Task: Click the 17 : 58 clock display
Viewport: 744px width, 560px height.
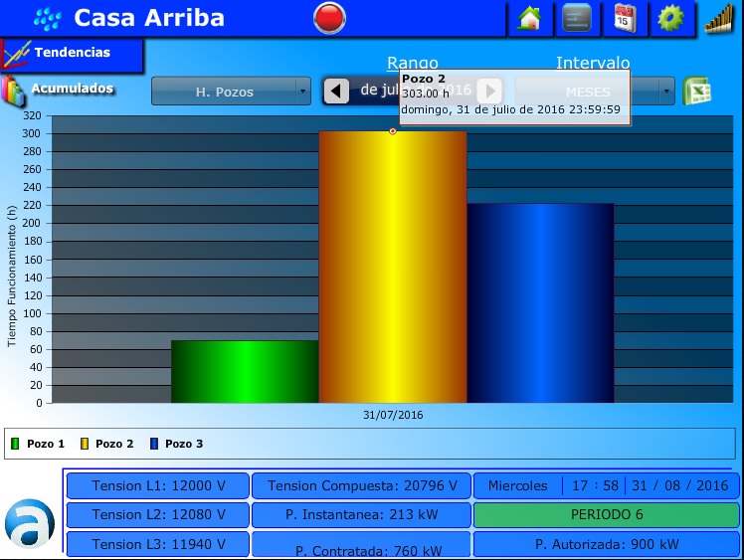Action: point(595,485)
